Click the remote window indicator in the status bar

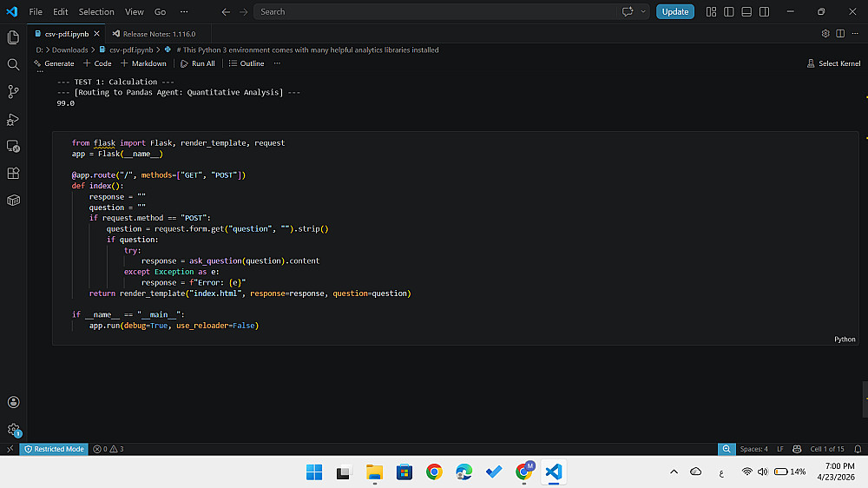[x=10, y=449]
